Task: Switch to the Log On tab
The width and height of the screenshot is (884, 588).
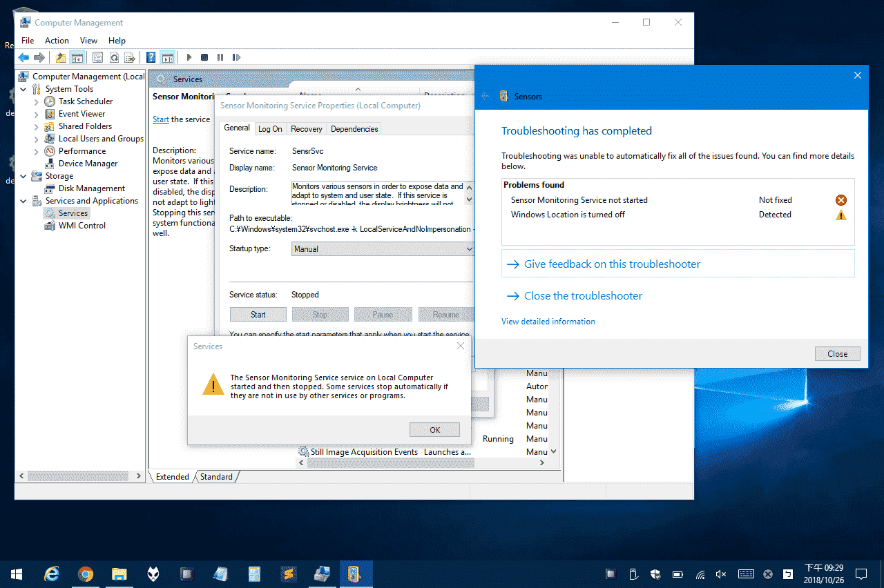Action: [x=270, y=129]
